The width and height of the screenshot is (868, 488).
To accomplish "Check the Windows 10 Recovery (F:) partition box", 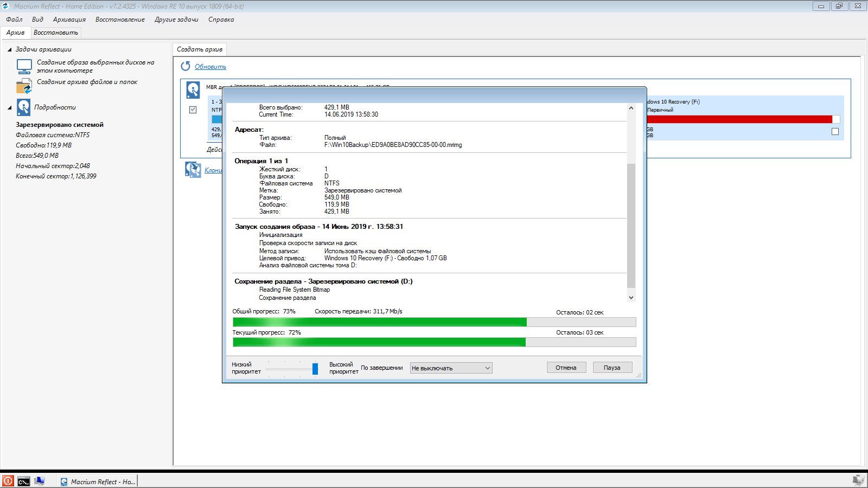I will 835,131.
